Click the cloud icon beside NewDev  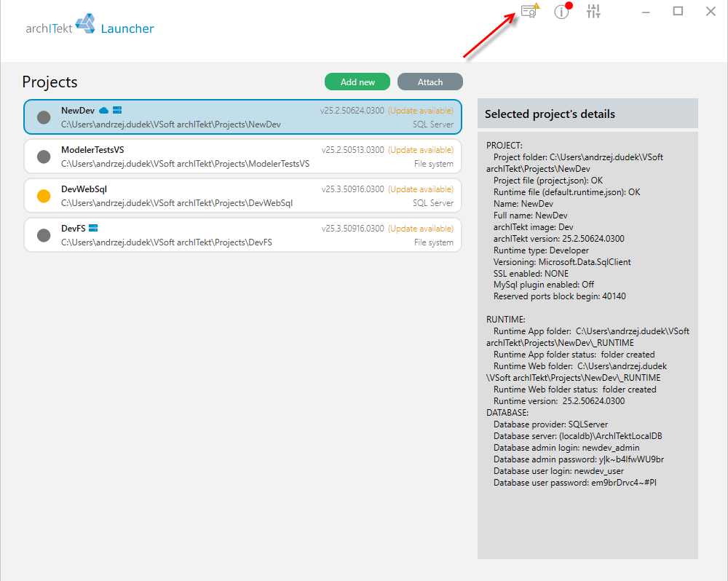point(104,111)
